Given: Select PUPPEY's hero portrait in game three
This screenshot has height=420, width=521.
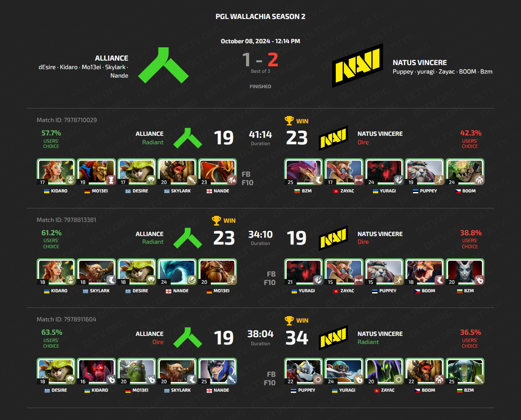Looking at the screenshot, I should (x=304, y=371).
